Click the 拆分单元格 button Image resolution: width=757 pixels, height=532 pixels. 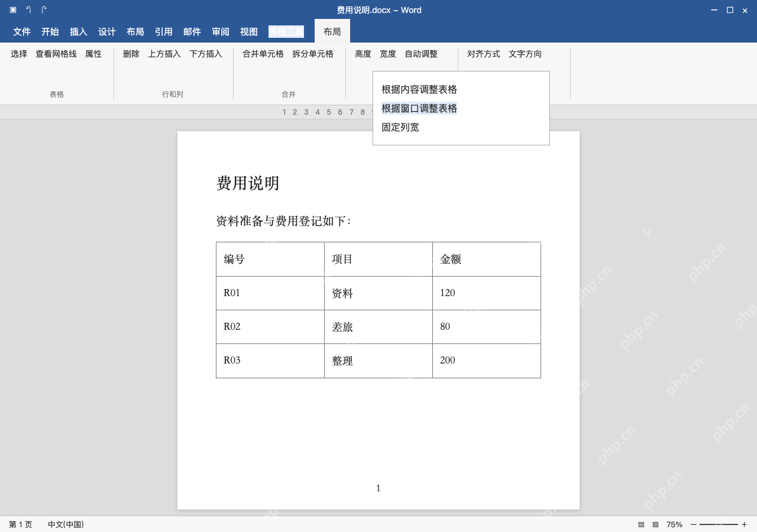(313, 54)
